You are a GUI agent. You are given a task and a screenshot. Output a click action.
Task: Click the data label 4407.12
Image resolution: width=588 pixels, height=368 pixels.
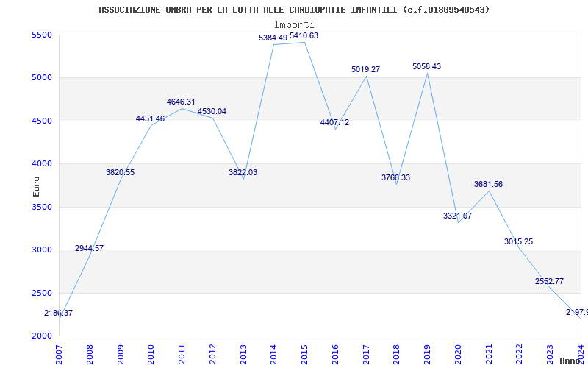(335, 122)
